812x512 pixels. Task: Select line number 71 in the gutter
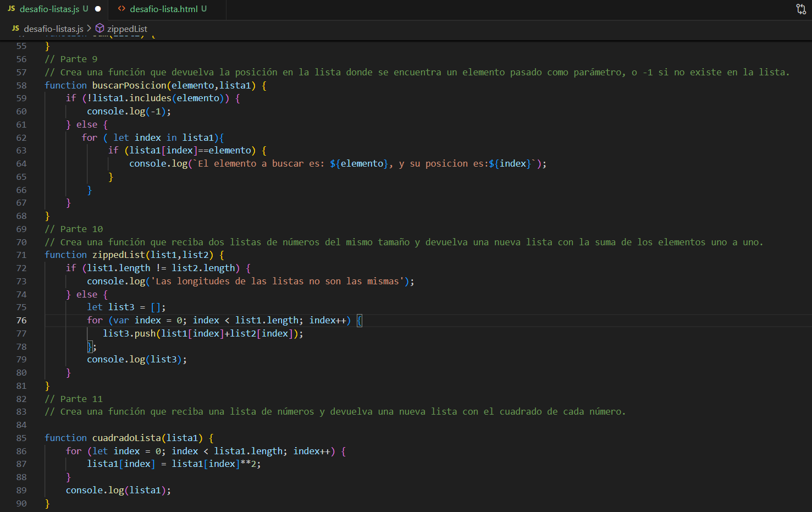[21, 255]
